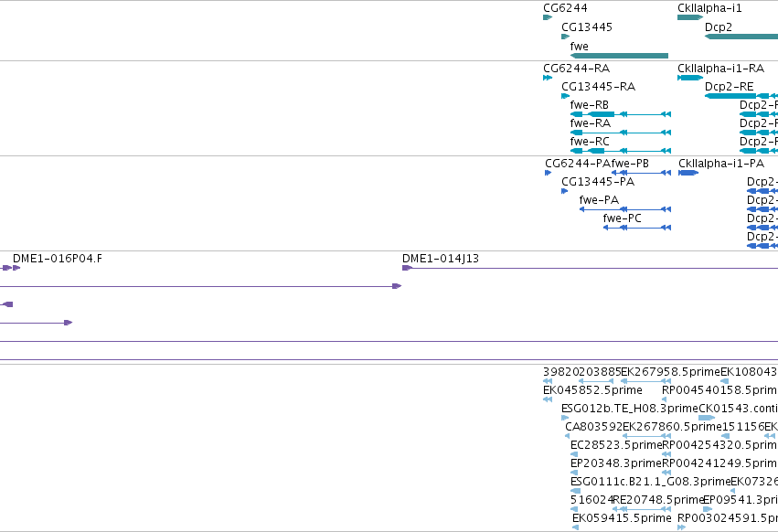Viewport: 778px width, 532px height.
Task: Click transcript CG13445-RA label
Action: point(599,87)
